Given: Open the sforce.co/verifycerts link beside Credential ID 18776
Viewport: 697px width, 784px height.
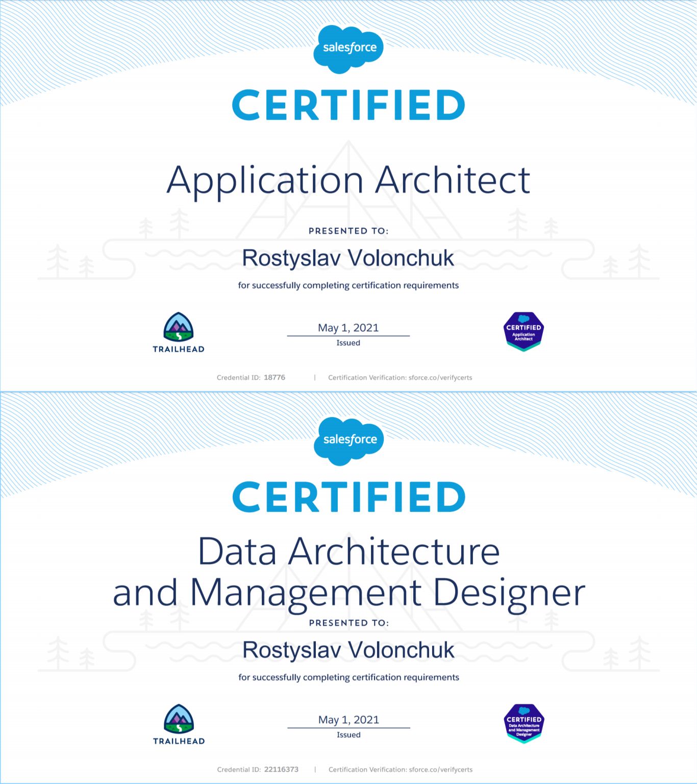Looking at the screenshot, I should click(x=440, y=378).
